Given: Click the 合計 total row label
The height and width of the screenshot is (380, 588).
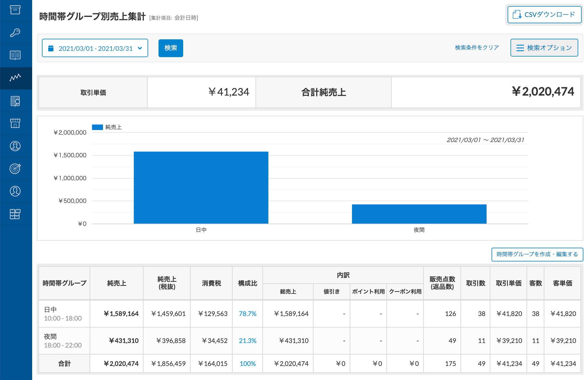Looking at the screenshot, I should tap(64, 364).
